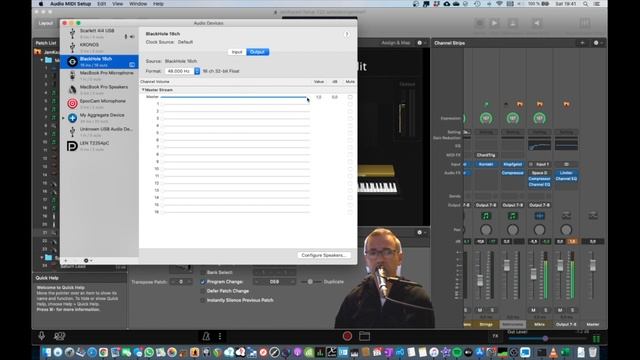This screenshot has height=360, width=640.
Task: Open Channel Strips gear settings menu
Action: click(x=596, y=43)
